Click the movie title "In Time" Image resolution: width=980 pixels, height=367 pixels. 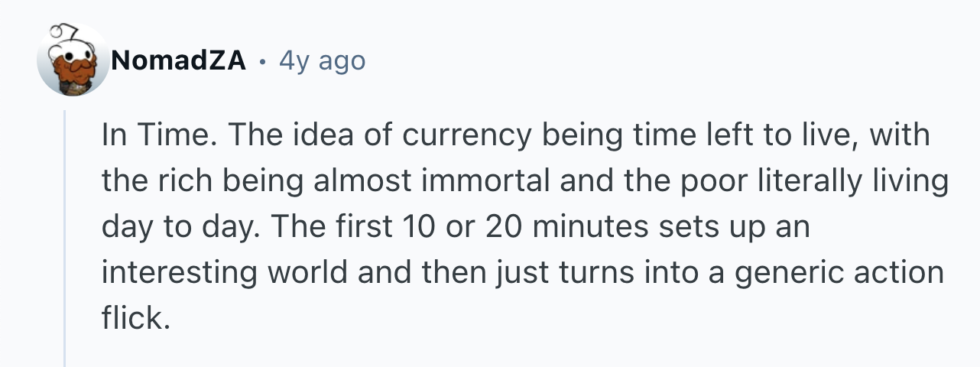(x=155, y=136)
